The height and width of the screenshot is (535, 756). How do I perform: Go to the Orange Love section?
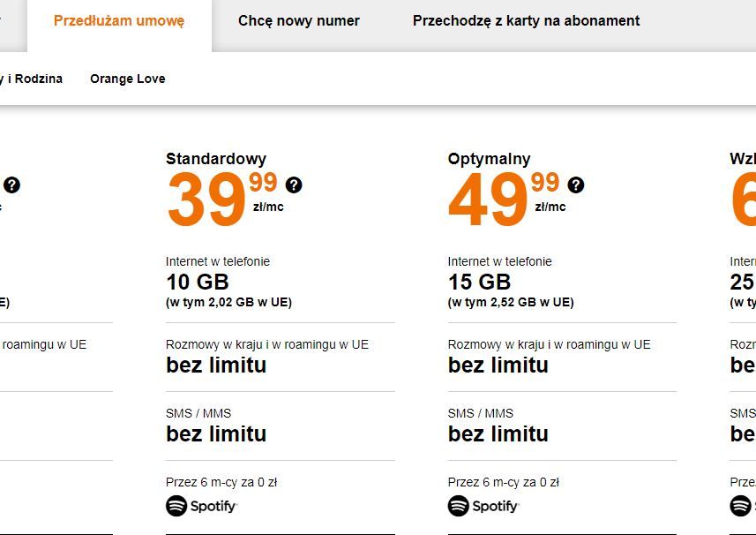(x=128, y=79)
